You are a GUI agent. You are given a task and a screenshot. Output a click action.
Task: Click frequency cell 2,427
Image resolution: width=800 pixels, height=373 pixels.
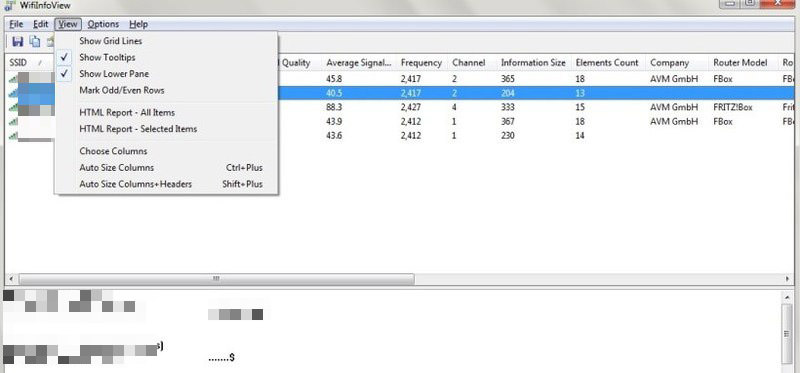click(411, 108)
